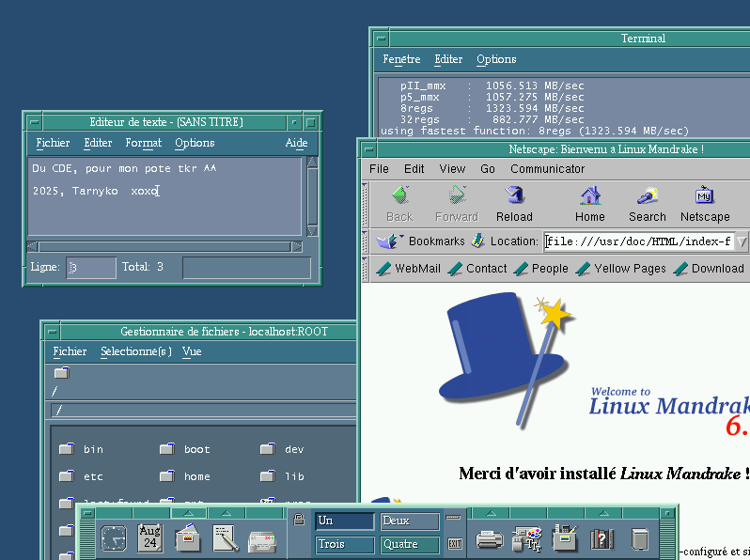Open File Manager window menu button
This screenshot has width=750, height=560.
click(x=53, y=332)
